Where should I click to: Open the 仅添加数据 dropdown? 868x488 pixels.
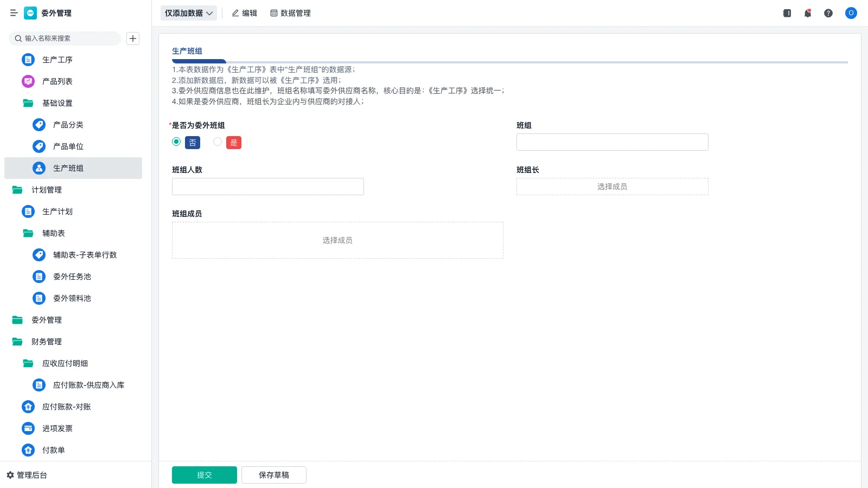(x=188, y=13)
